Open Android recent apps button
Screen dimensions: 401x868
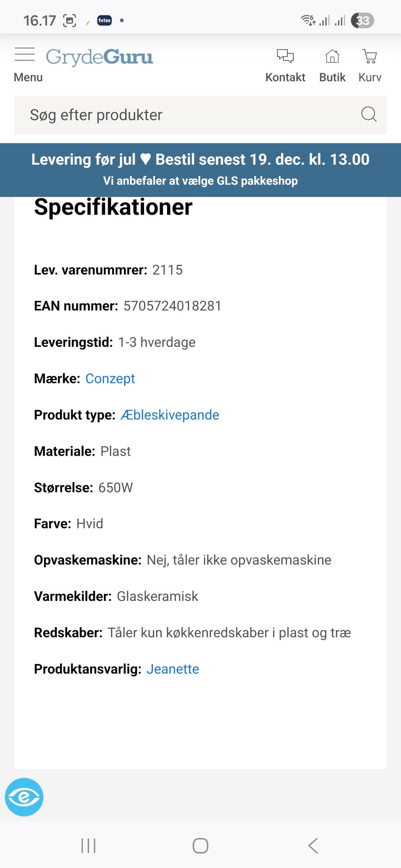pyautogui.click(x=89, y=845)
